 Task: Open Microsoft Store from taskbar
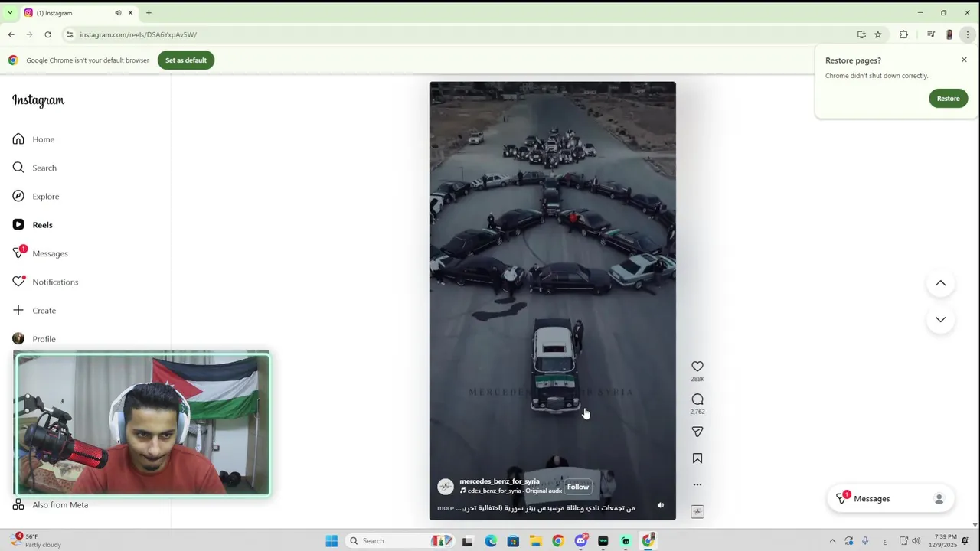pyautogui.click(x=513, y=541)
